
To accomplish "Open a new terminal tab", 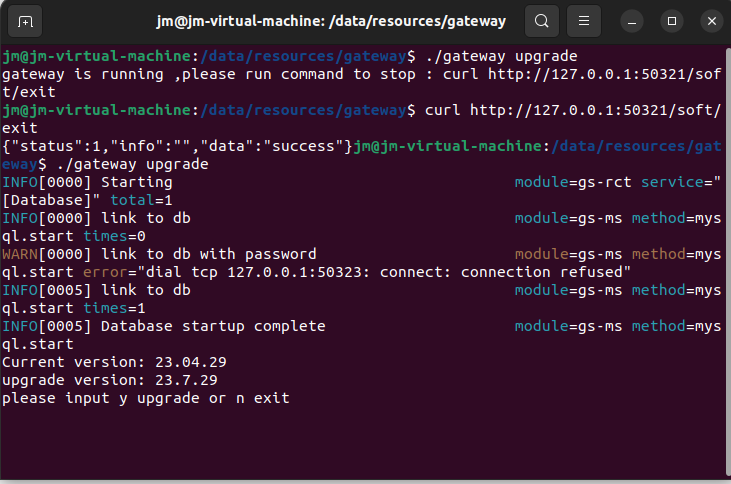I will pyautogui.click(x=25, y=21).
